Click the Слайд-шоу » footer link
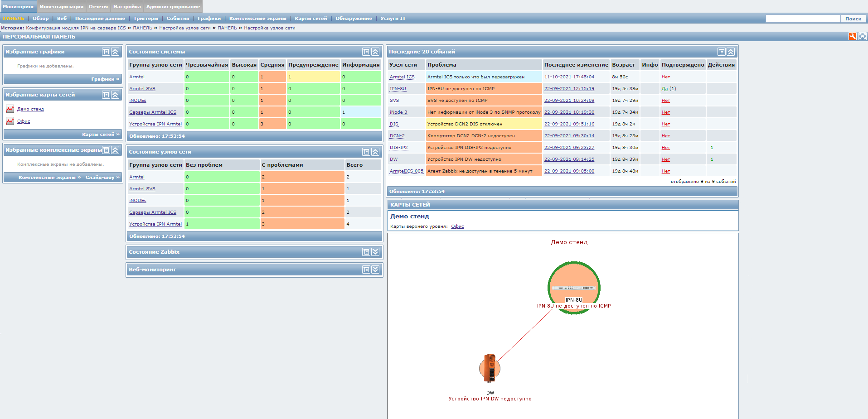Screen dimensions: 868x419 (x=102, y=177)
